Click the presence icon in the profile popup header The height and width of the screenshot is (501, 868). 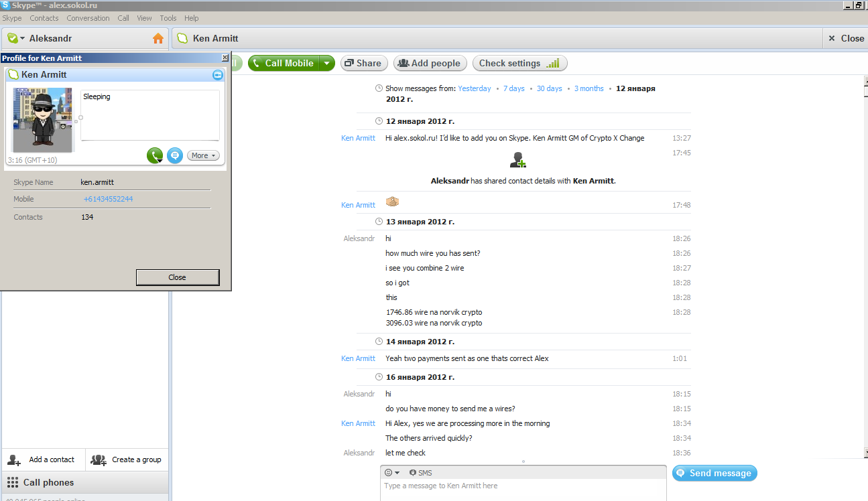pos(13,75)
